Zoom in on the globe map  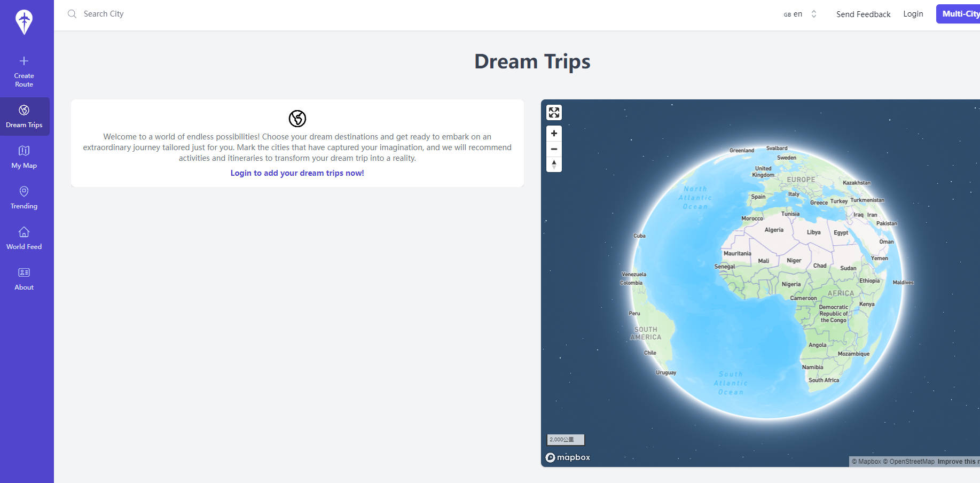coord(554,133)
